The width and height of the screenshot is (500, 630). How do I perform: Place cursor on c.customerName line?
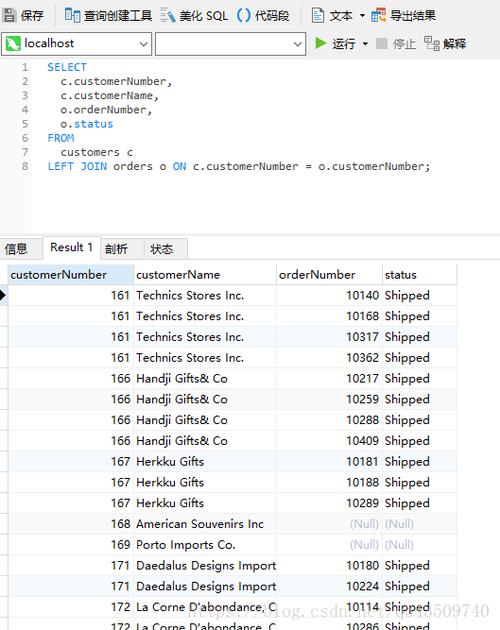(109, 96)
